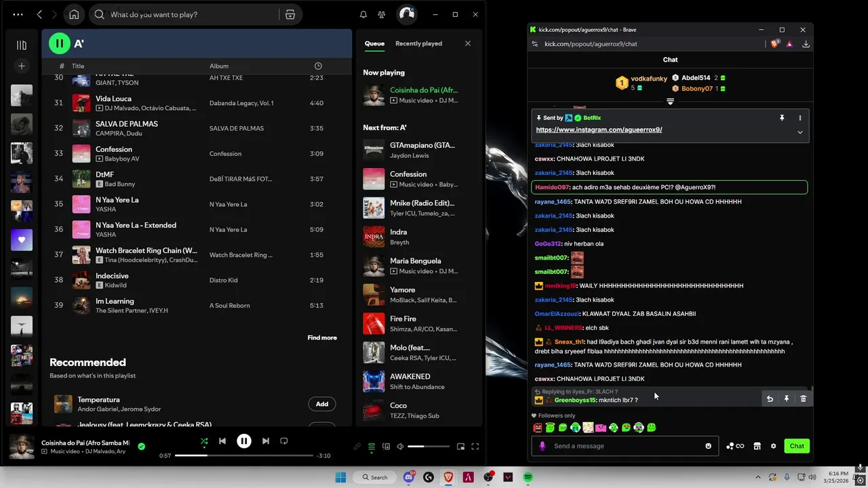
Task: Select track DtMF by Bad Bunny
Action: point(197,179)
